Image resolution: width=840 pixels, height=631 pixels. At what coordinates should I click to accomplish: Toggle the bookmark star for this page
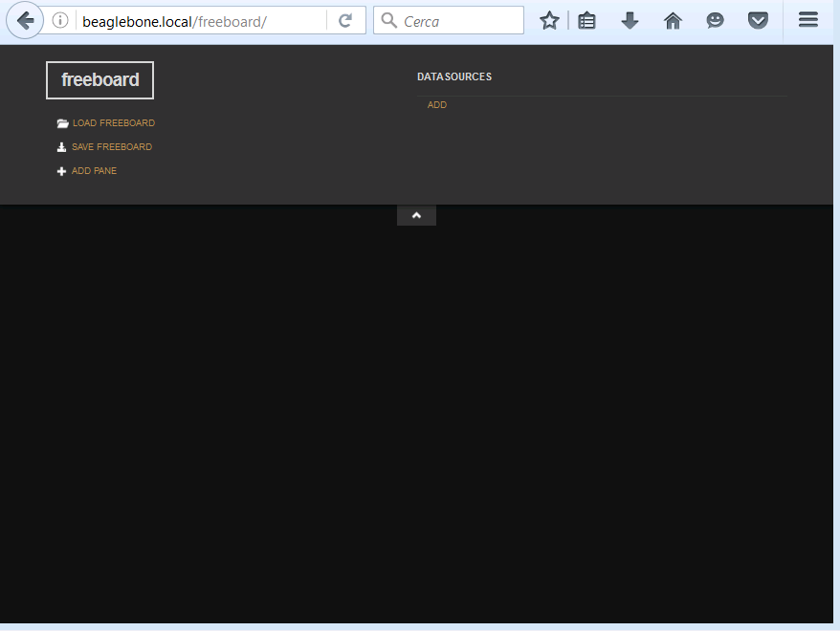(549, 19)
